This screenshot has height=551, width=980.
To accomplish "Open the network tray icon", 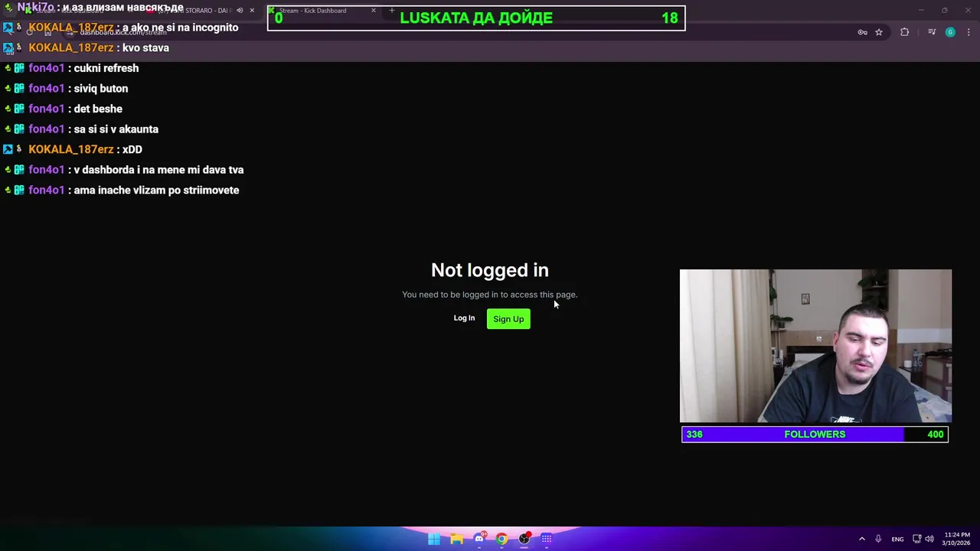I will pos(917,539).
